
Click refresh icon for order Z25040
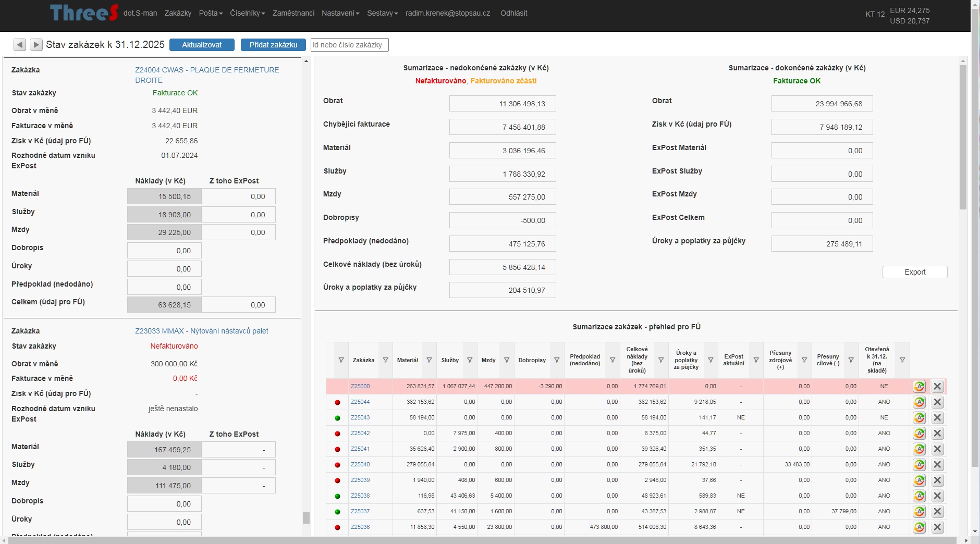pyautogui.click(x=919, y=465)
